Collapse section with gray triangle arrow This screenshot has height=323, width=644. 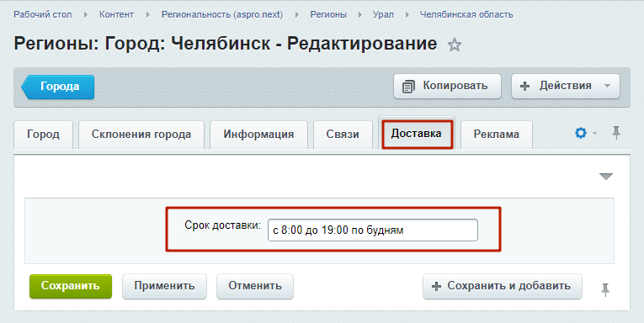[x=606, y=177]
